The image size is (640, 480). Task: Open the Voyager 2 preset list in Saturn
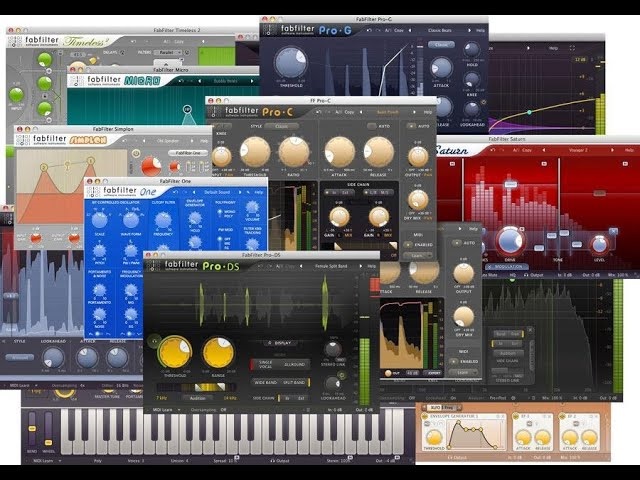pyautogui.click(x=578, y=150)
